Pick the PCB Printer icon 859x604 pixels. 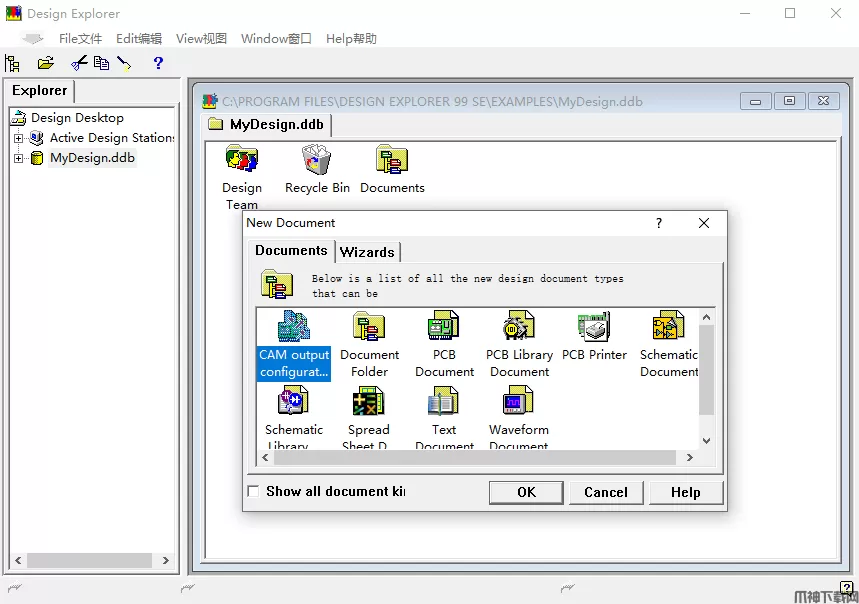point(594,328)
